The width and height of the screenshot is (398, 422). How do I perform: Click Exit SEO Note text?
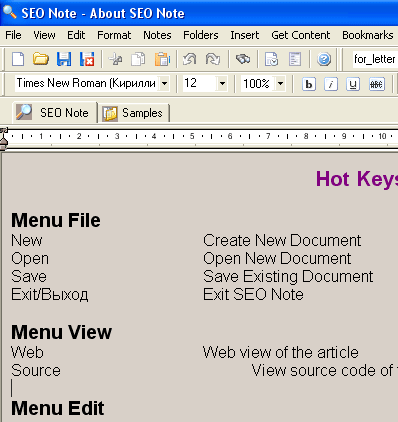(253, 294)
